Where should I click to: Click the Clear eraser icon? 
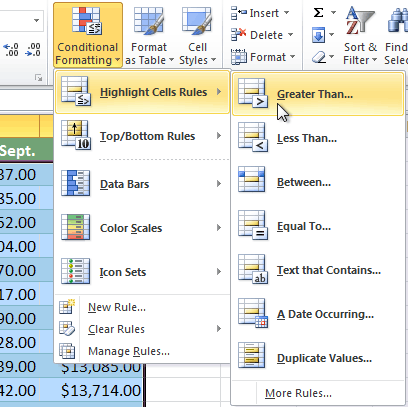point(319,57)
